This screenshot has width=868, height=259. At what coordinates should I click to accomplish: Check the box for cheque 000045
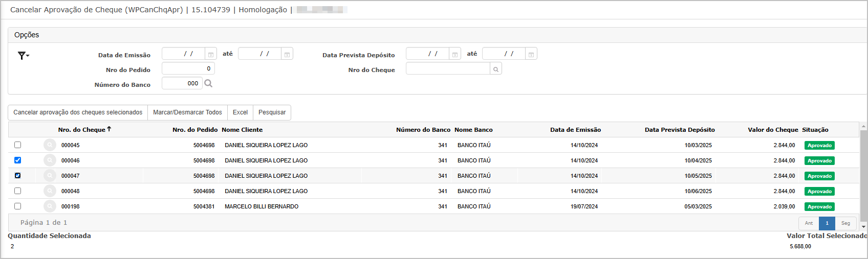click(x=18, y=145)
